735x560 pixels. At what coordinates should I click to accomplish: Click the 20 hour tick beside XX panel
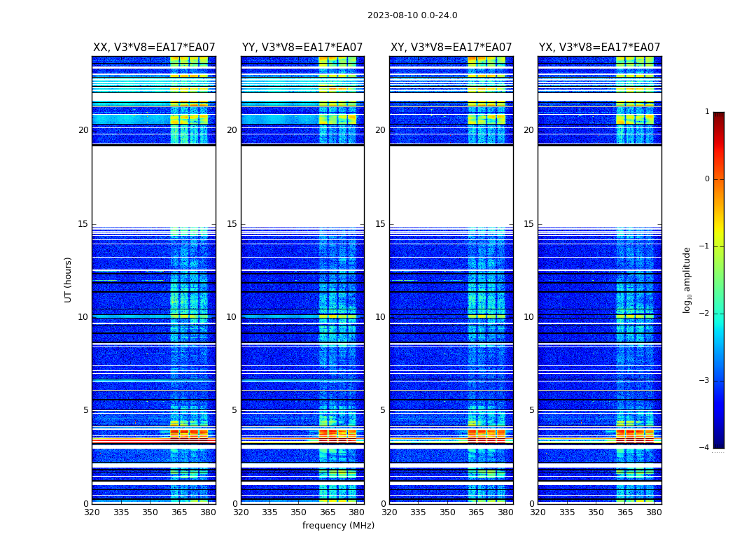[x=83, y=130]
